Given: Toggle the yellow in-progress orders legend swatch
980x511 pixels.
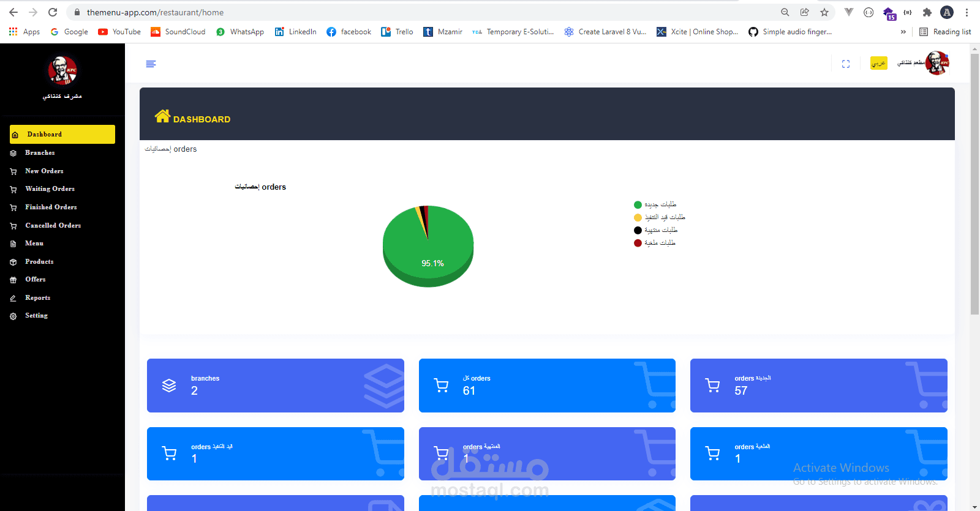Looking at the screenshot, I should [x=638, y=218].
